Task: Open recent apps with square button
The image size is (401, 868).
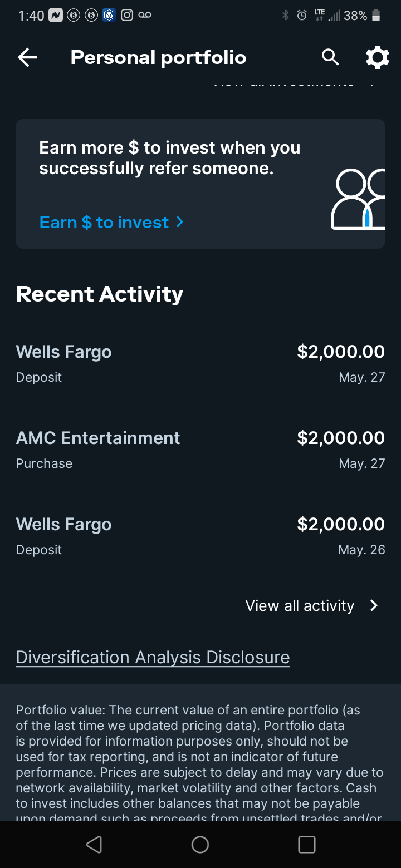Action: (307, 844)
